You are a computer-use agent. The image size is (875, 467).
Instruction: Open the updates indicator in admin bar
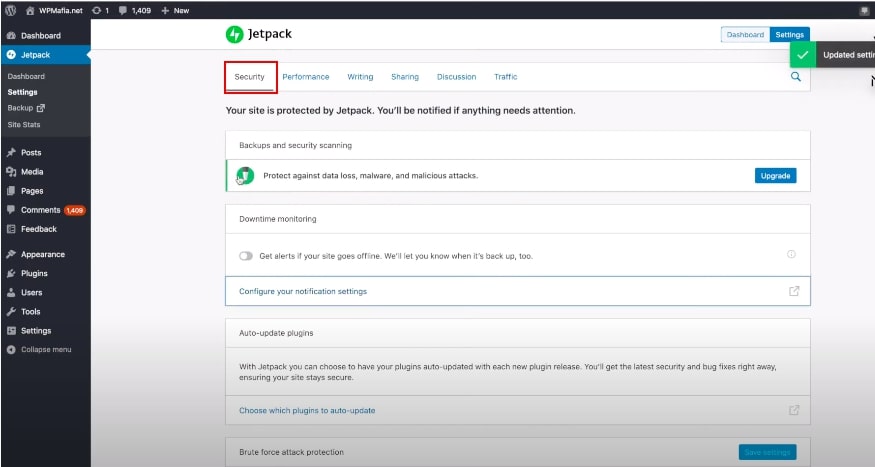(x=100, y=10)
